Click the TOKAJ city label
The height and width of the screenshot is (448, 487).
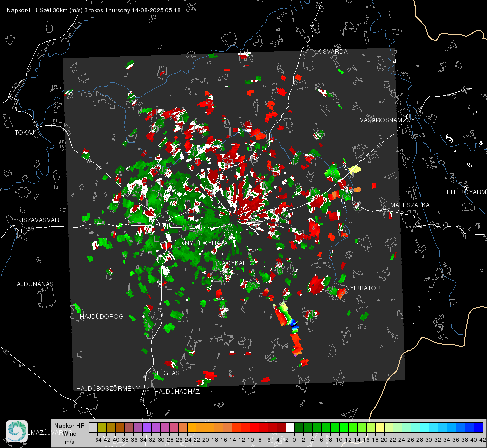coord(24,133)
